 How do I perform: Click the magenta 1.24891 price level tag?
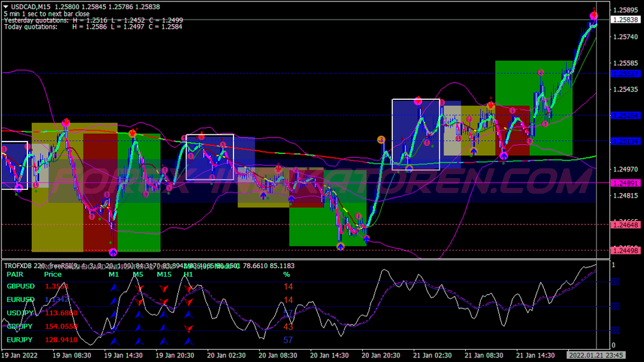coord(626,183)
